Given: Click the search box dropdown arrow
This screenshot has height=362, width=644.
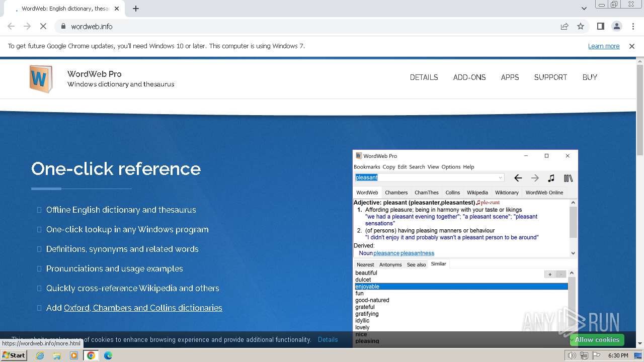Looking at the screenshot, I should [x=500, y=177].
